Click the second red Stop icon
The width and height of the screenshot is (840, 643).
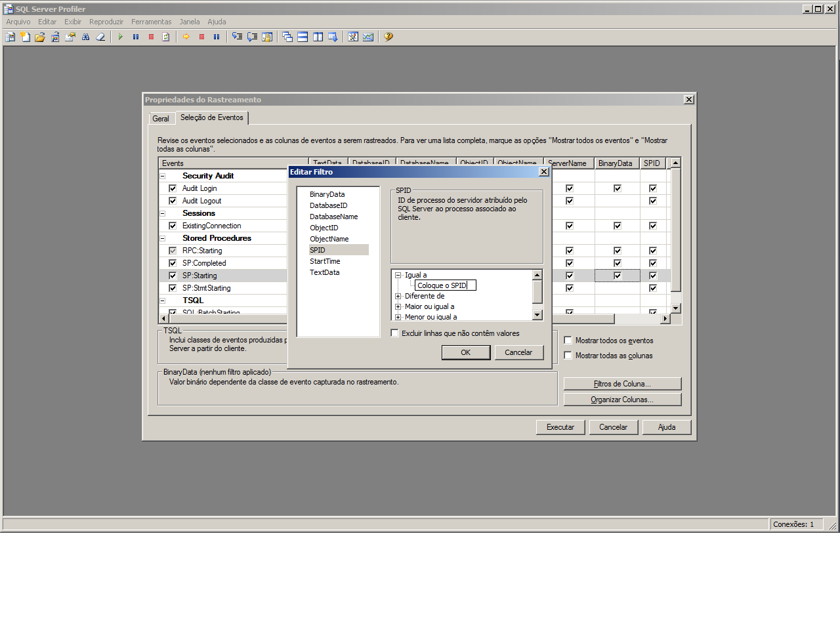tap(201, 37)
